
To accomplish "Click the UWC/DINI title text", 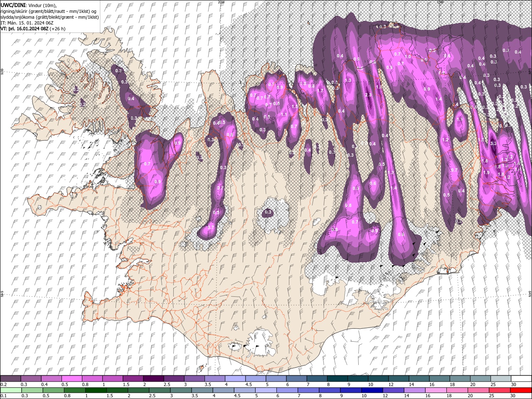I will pos(14,5).
